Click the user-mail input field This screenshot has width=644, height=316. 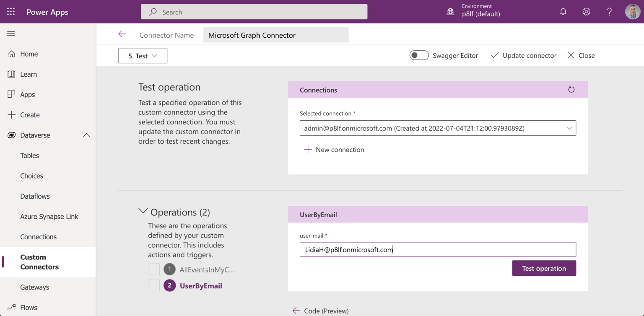(438, 249)
